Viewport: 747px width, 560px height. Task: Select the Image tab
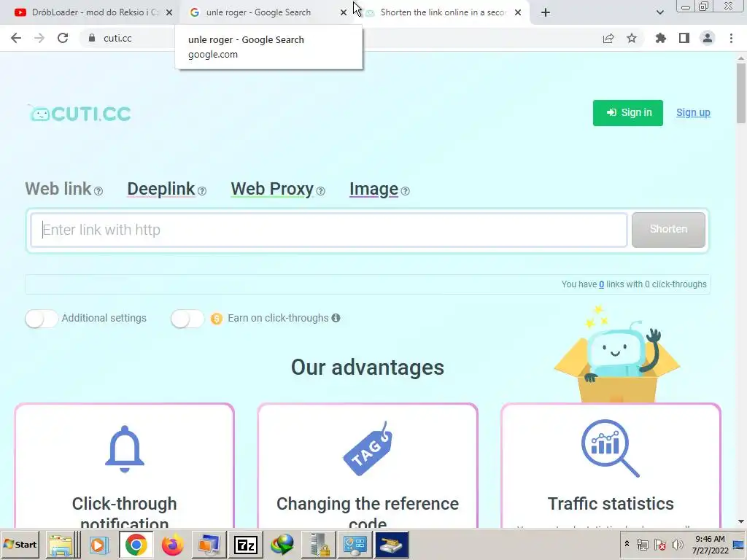coord(374,189)
